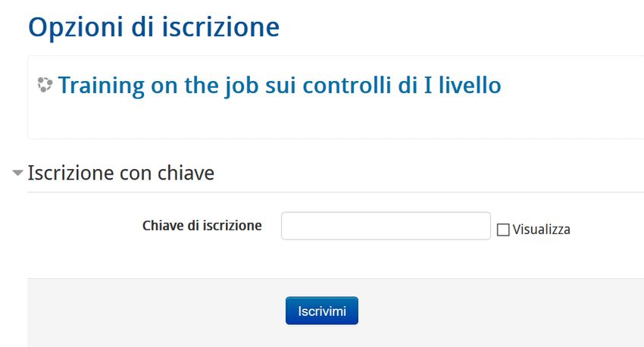644x347 pixels.
Task: Click the word "Training" in the course link
Action: 95,85
